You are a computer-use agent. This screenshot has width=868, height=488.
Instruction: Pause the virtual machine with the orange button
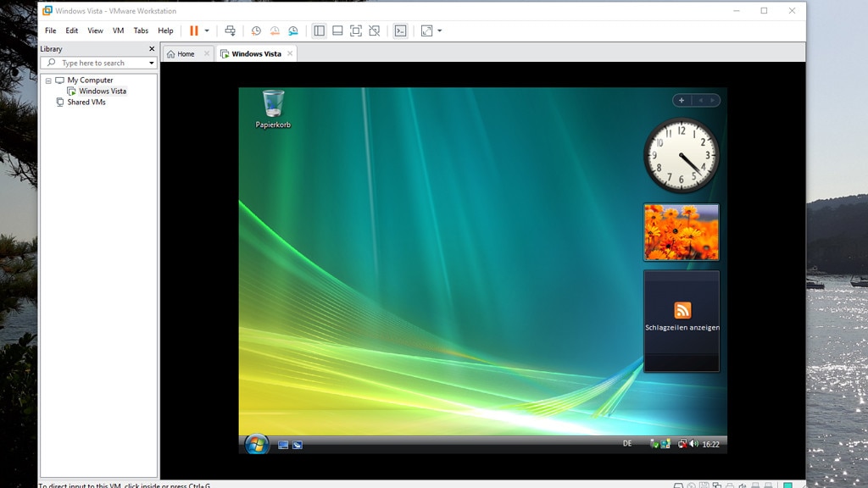[x=194, y=31]
